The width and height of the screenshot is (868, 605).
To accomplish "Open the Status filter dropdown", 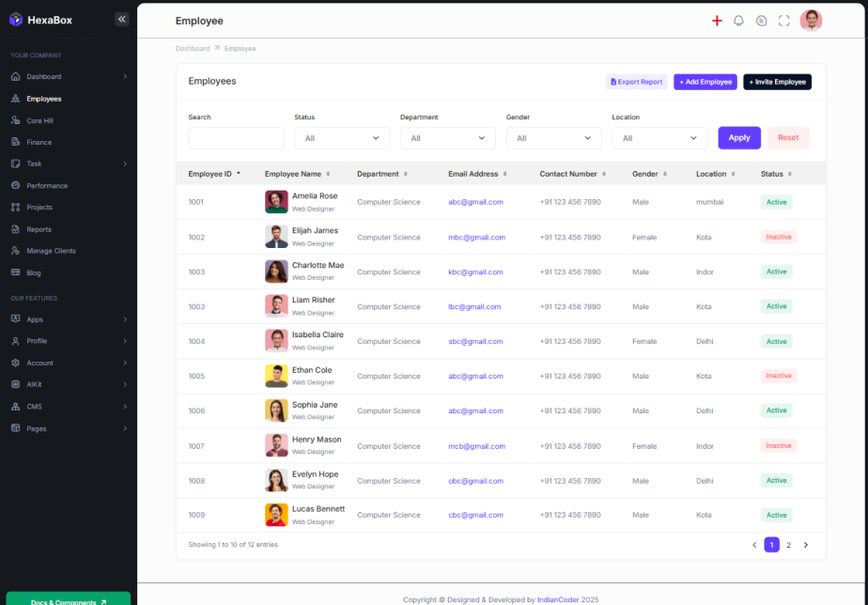I will point(342,138).
